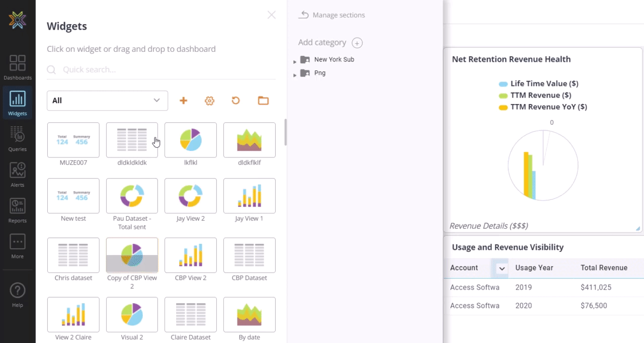Expand the New York Sub folder
The image size is (644, 343).
(x=295, y=61)
